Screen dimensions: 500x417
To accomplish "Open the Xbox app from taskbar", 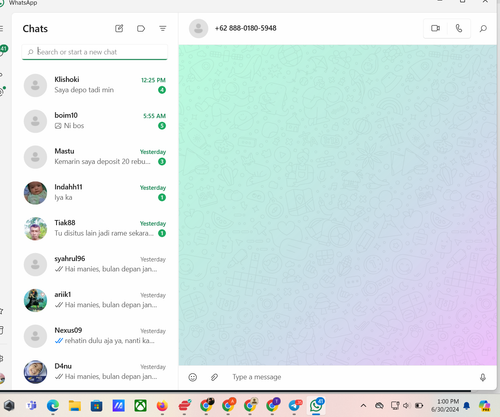I will [x=141, y=406].
